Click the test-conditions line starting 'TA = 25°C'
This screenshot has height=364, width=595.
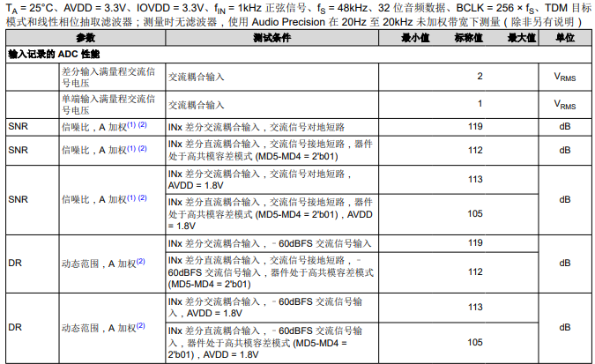point(298,8)
